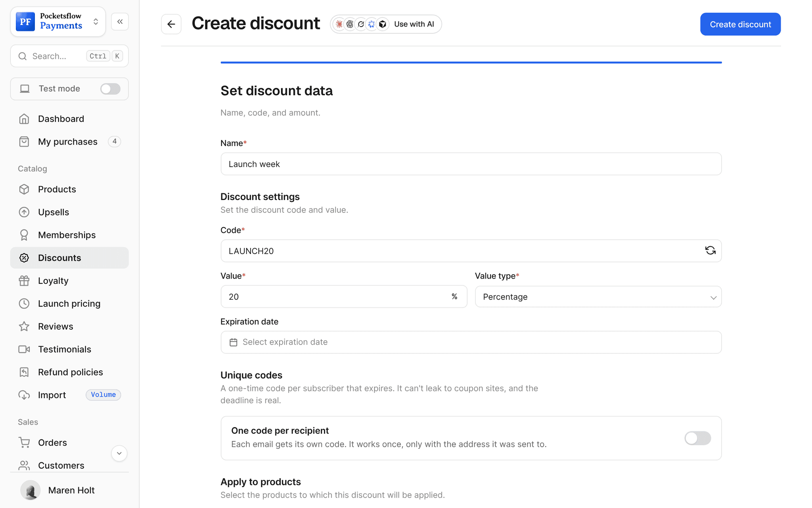This screenshot has height=508, width=812.
Task: Click the Launch pricing clock icon
Action: pyautogui.click(x=24, y=304)
